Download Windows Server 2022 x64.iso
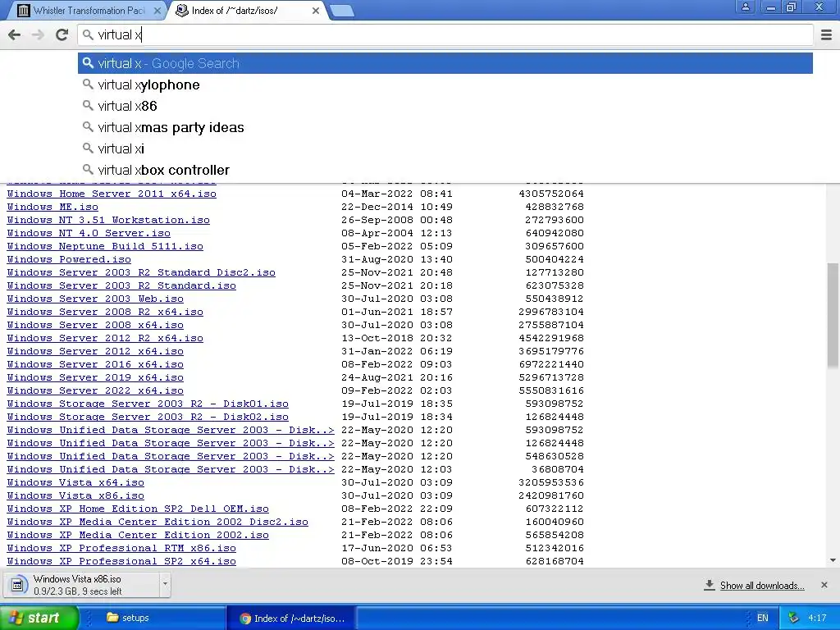The height and width of the screenshot is (630, 840). coord(95,390)
